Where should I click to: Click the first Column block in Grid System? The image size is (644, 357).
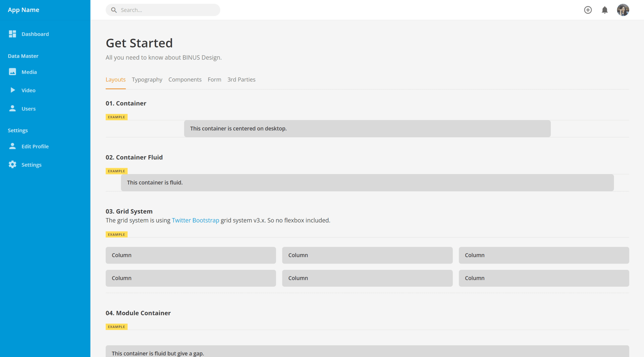pyautogui.click(x=191, y=255)
